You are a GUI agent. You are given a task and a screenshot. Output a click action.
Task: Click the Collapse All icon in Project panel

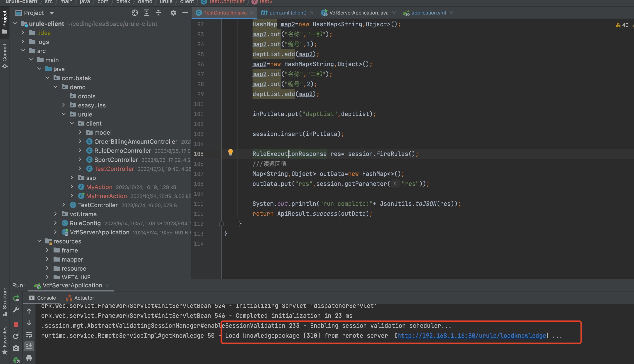click(x=158, y=13)
